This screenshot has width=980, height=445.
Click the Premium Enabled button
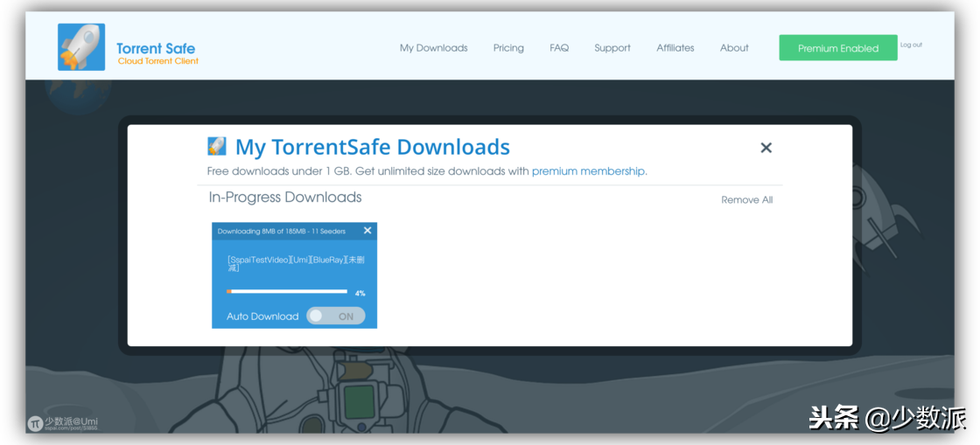pyautogui.click(x=838, y=48)
